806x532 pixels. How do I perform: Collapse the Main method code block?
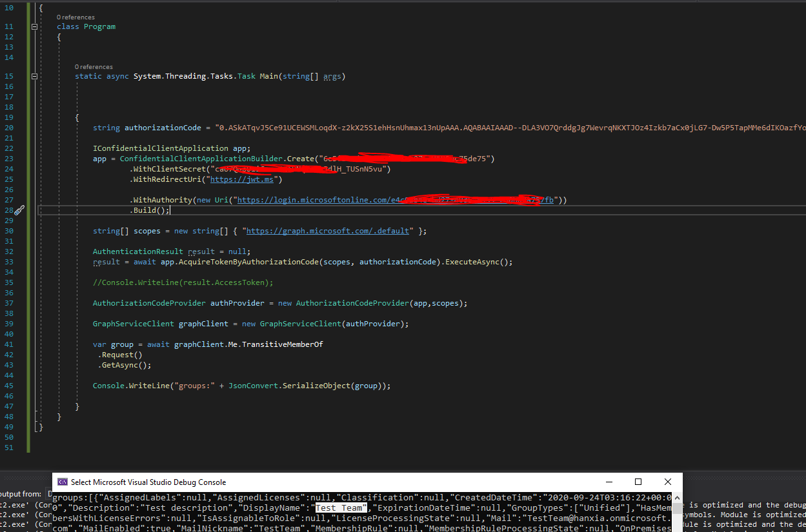[x=34, y=75]
